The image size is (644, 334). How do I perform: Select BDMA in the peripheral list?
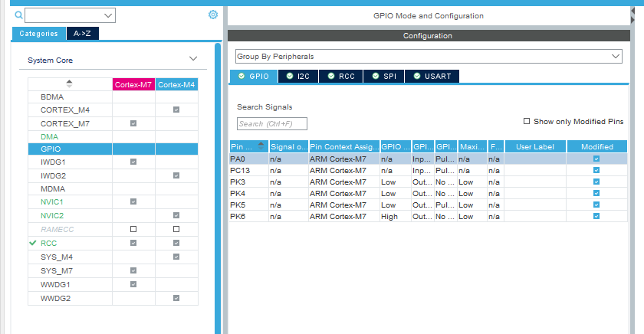click(x=52, y=97)
